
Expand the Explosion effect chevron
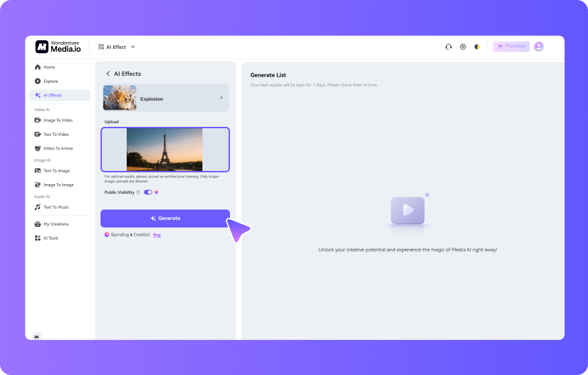221,98
